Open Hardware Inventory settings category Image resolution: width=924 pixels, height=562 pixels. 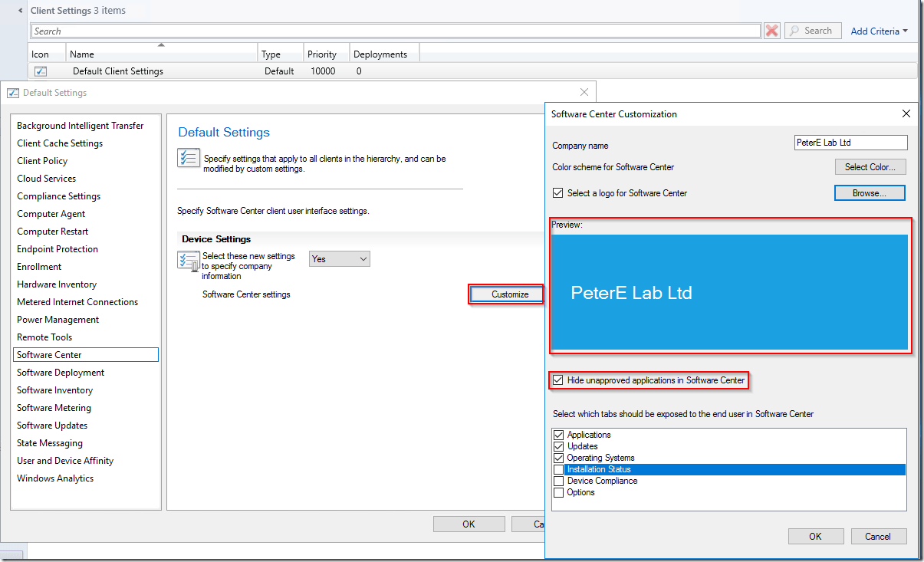57,284
